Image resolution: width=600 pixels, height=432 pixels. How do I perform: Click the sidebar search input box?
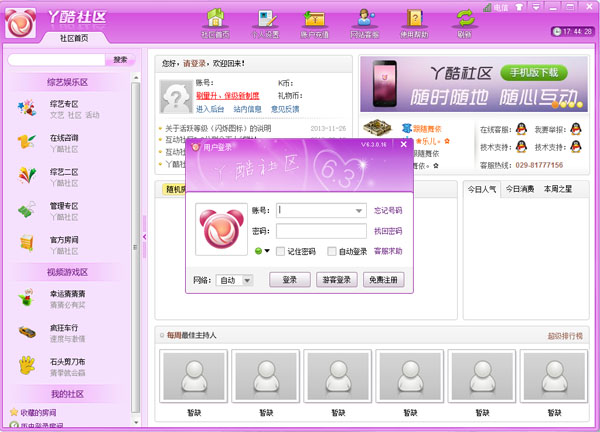[x=57, y=60]
